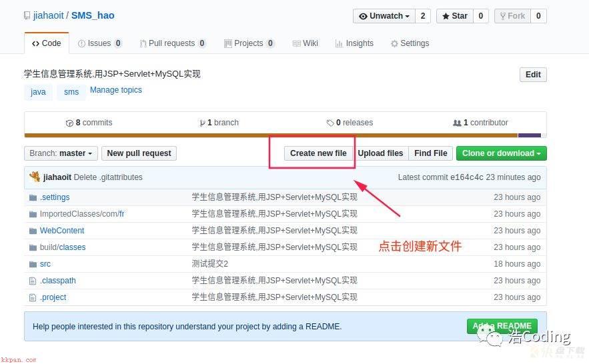Open the jiahaoit owner link

click(49, 15)
